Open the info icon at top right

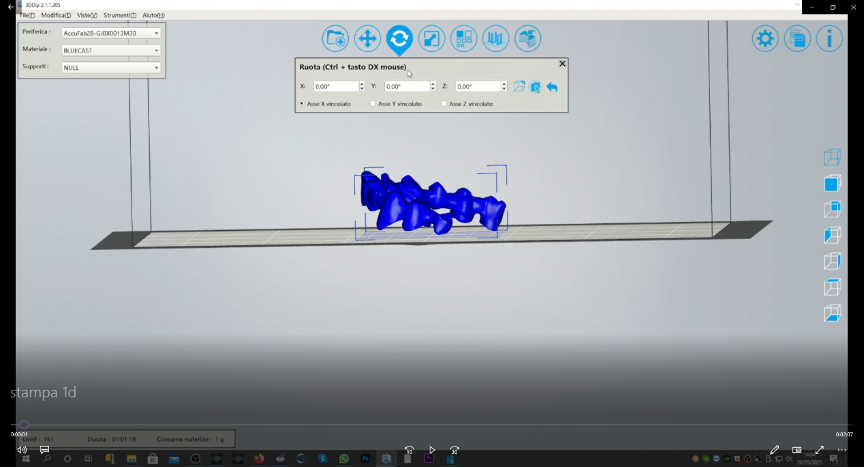point(829,39)
